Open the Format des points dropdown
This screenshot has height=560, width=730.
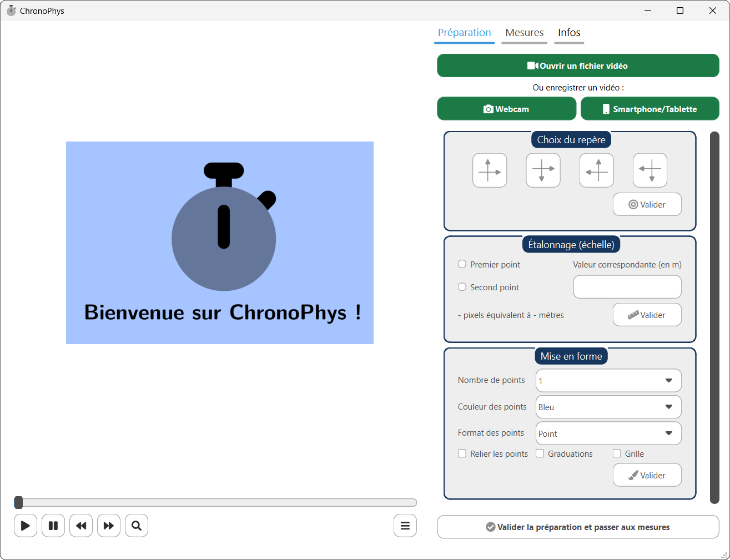tap(608, 433)
